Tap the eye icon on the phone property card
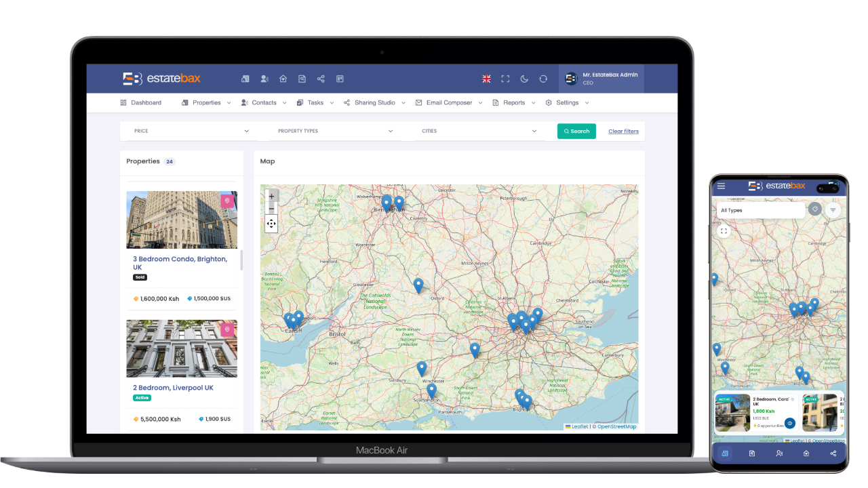This screenshot has height=488, width=868. click(790, 423)
